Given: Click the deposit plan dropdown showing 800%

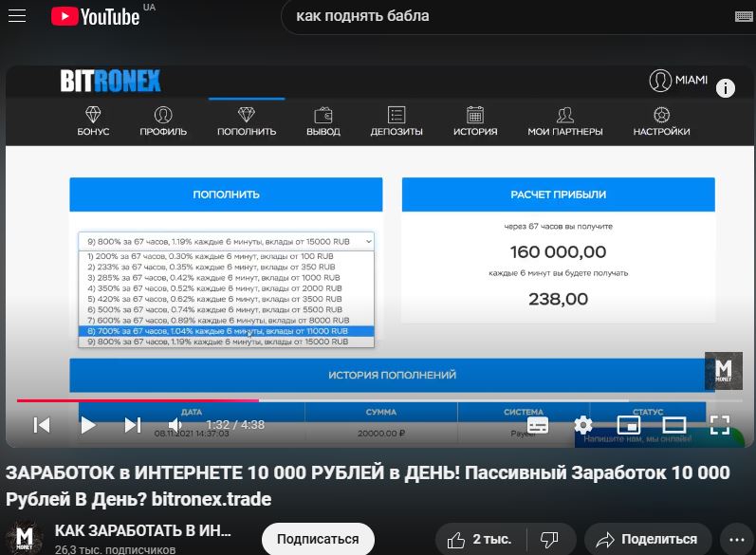Looking at the screenshot, I should (x=226, y=241).
